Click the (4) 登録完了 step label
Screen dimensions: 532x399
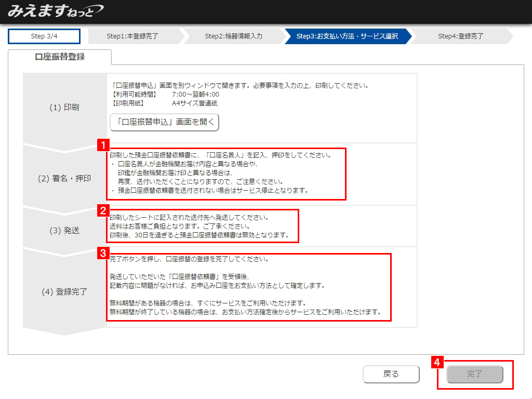[x=64, y=292]
